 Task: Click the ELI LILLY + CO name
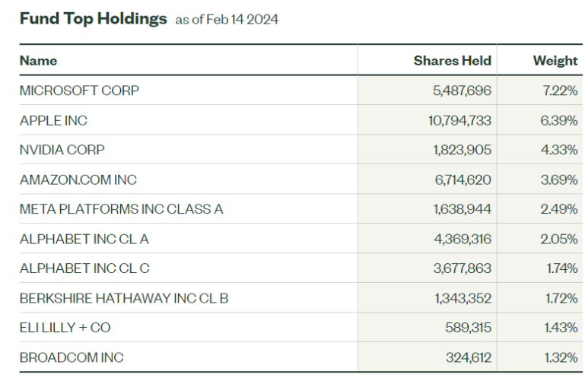coord(65,328)
